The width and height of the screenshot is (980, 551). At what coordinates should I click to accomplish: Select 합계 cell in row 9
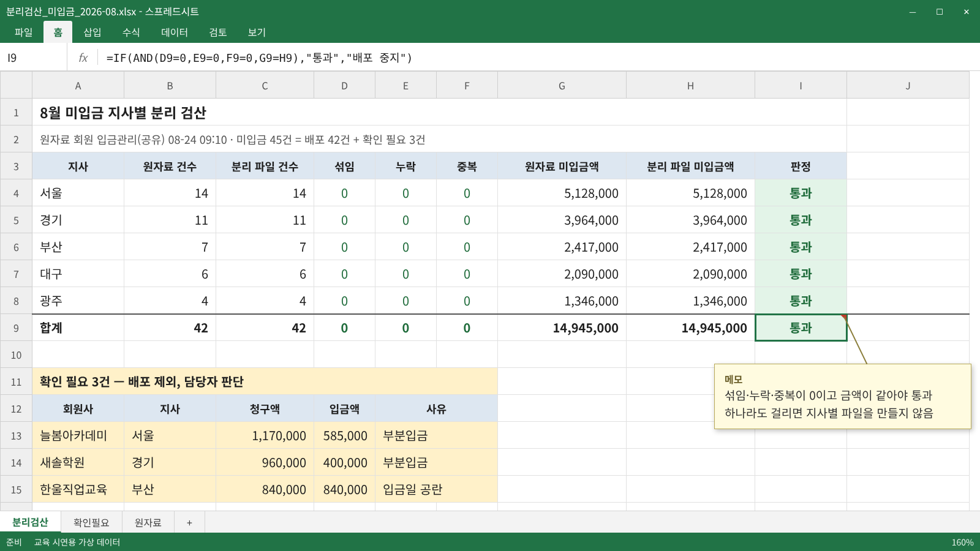78,328
